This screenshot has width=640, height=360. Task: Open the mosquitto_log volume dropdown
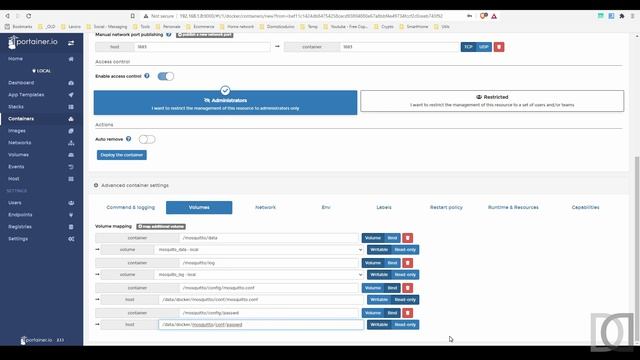click(259, 275)
